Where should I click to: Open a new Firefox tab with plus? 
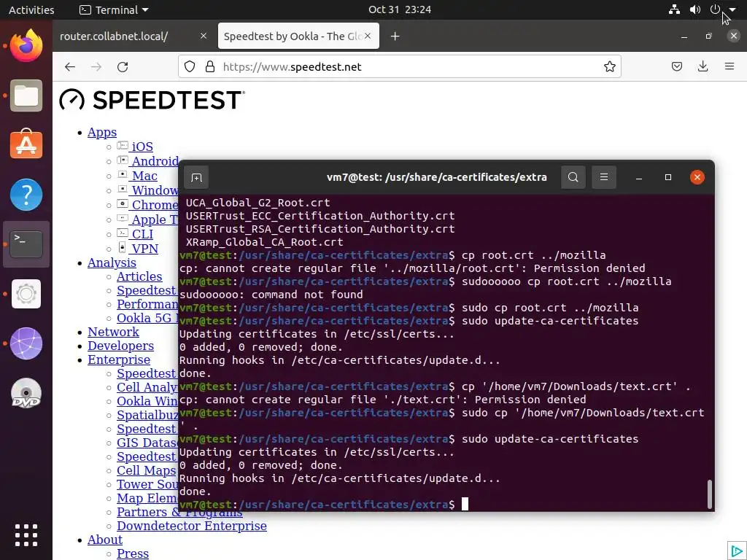point(395,36)
